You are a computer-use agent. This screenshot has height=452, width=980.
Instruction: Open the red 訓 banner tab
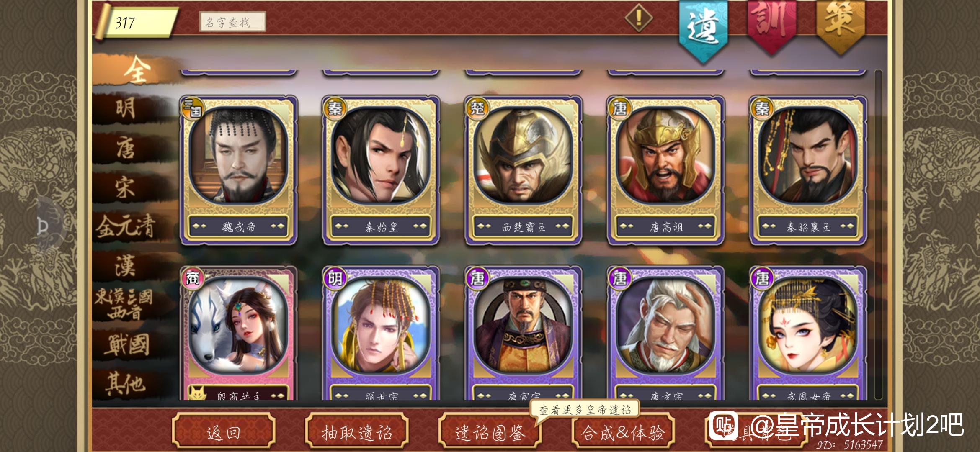[x=772, y=26]
